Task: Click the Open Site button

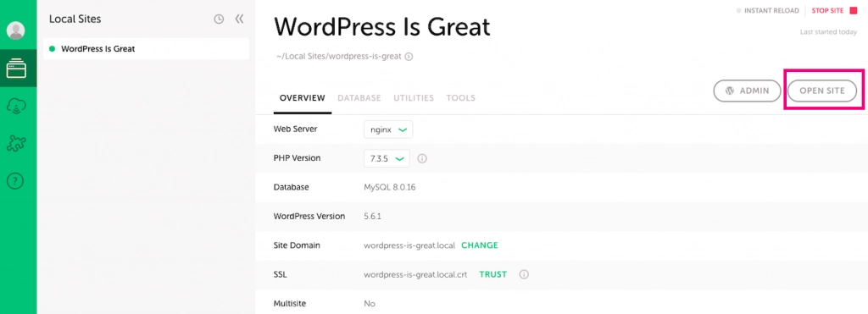Action: click(822, 91)
